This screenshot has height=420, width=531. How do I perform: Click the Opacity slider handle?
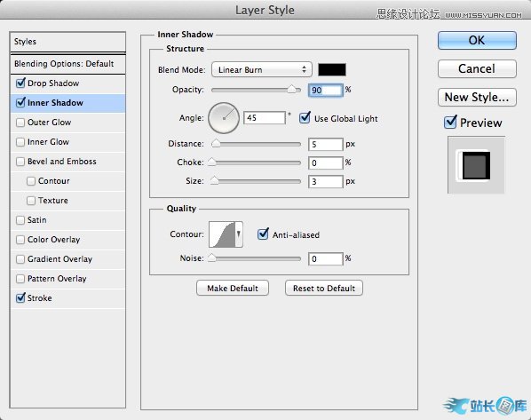(x=291, y=89)
